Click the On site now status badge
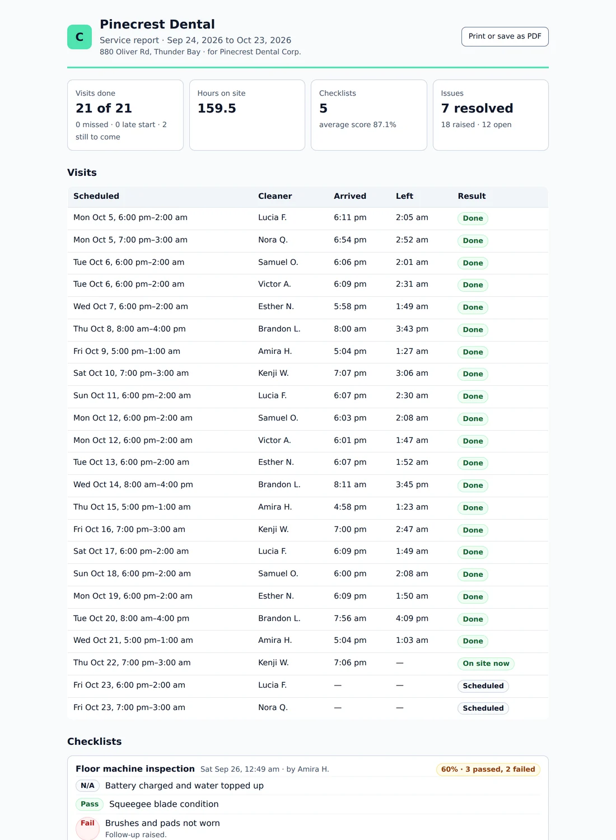Image resolution: width=616 pixels, height=840 pixels. [486, 664]
